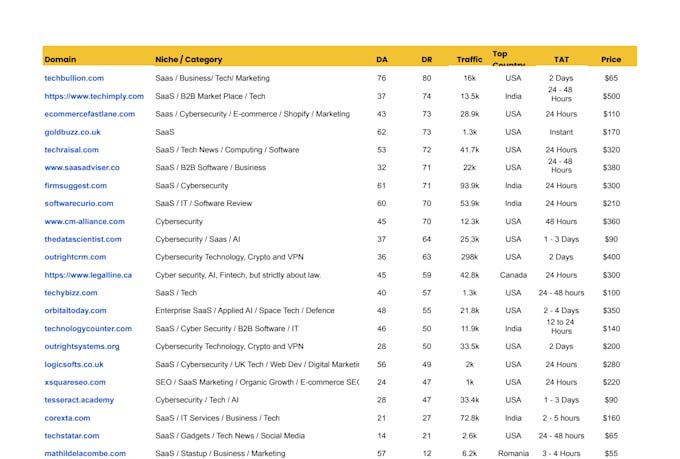Open corexta.com link
The image size is (680, 459).
tap(67, 418)
